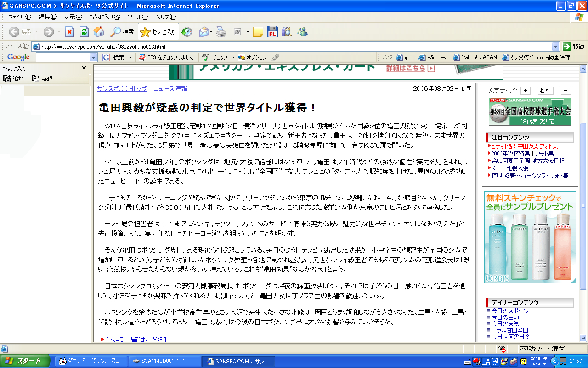Expand the Google search box dropdown
The image size is (588, 368).
pos(94,57)
